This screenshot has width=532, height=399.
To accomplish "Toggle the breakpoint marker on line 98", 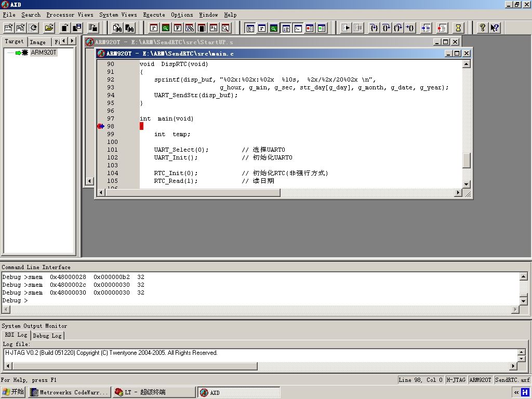I will (100, 126).
